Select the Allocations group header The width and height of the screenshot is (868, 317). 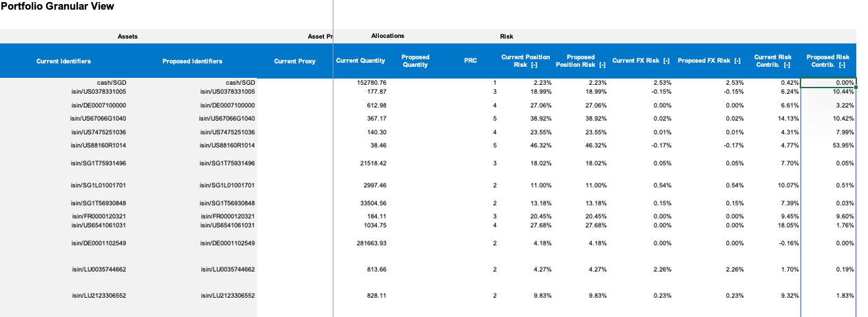tap(387, 36)
